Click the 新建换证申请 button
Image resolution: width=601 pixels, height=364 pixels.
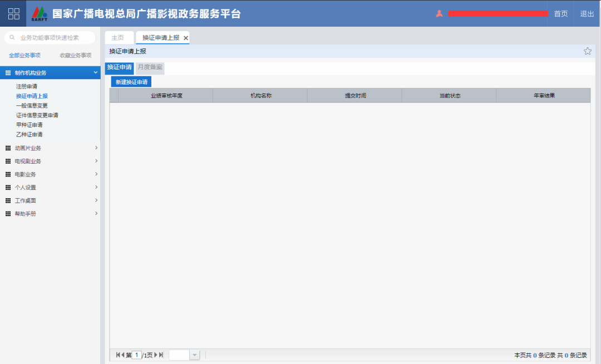click(131, 82)
